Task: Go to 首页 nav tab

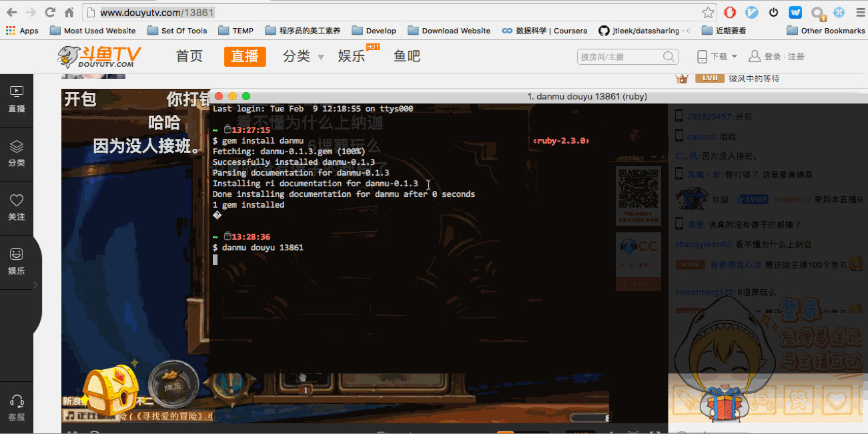Action: pos(189,56)
